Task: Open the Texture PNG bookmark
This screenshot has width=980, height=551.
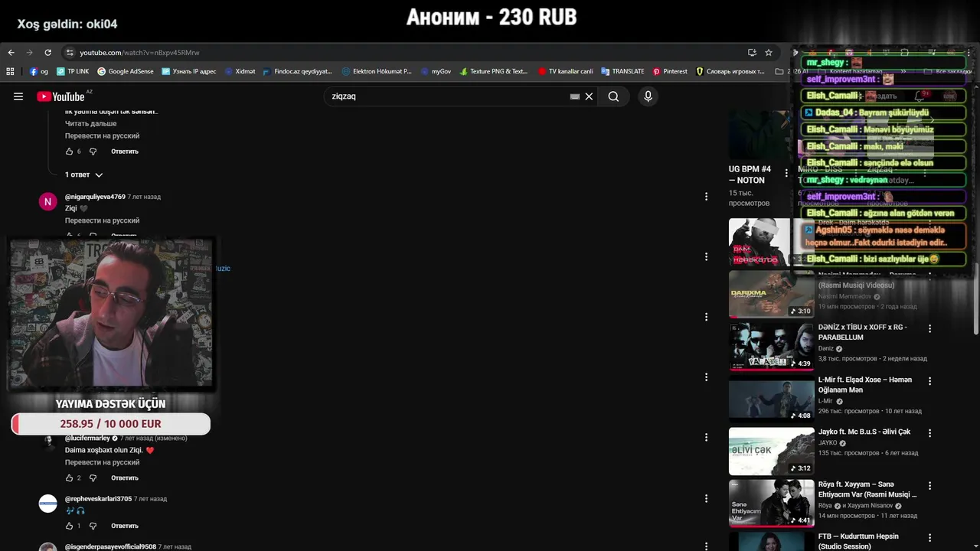Action: coord(494,71)
